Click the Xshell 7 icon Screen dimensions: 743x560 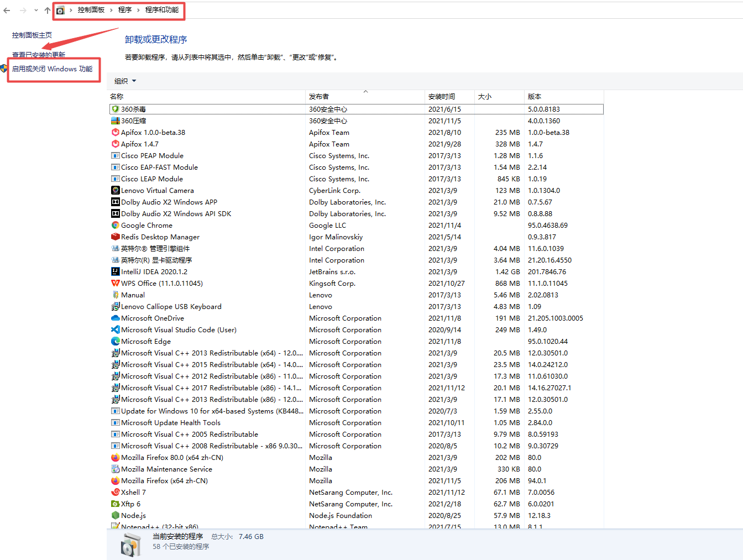point(116,492)
